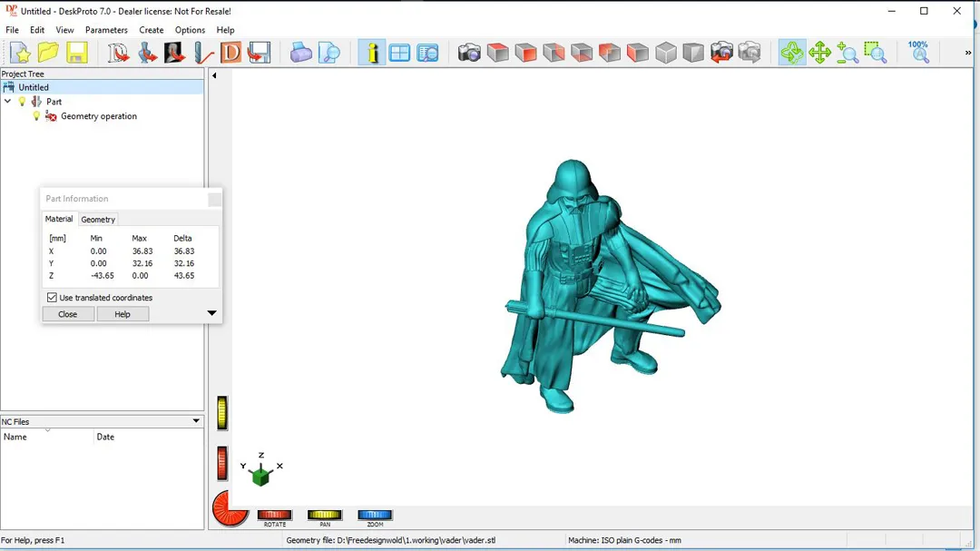Save the project with the yellow floppy icon
Image resolution: width=980 pixels, height=551 pixels.
[x=76, y=53]
